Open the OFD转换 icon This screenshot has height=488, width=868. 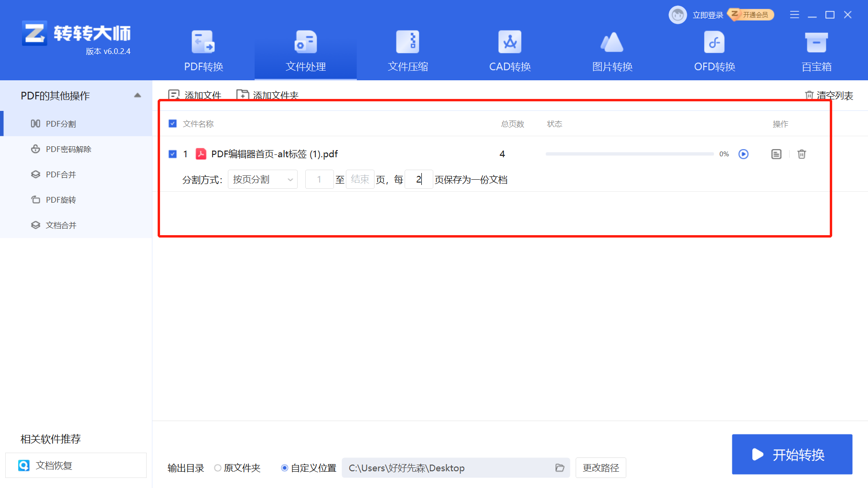714,42
